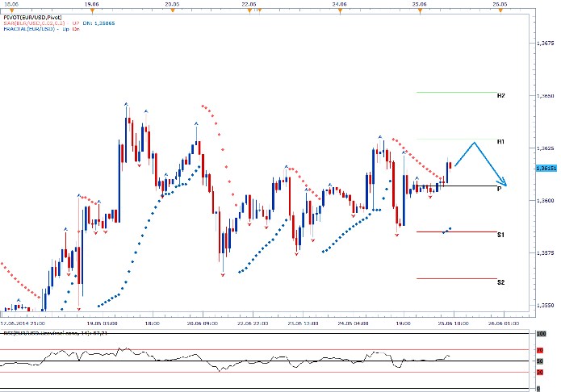Screen dimensions: 561x392
Task: Click the orange marker under date 24.06
Action: [340, 10]
